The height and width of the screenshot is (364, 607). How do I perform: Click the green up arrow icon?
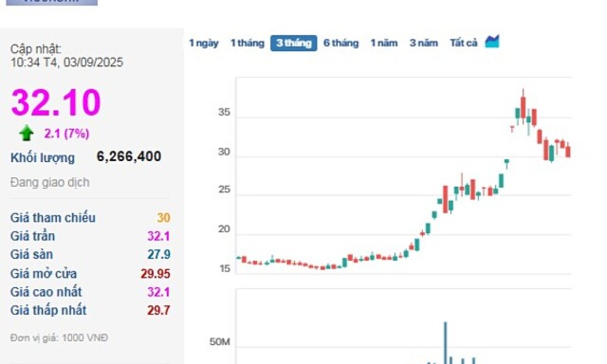[x=26, y=133]
